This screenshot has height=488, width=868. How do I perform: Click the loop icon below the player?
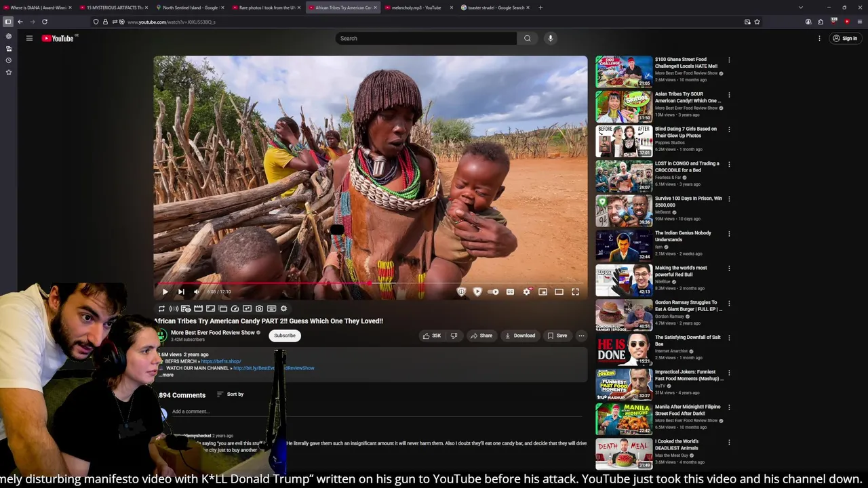pos(161,308)
